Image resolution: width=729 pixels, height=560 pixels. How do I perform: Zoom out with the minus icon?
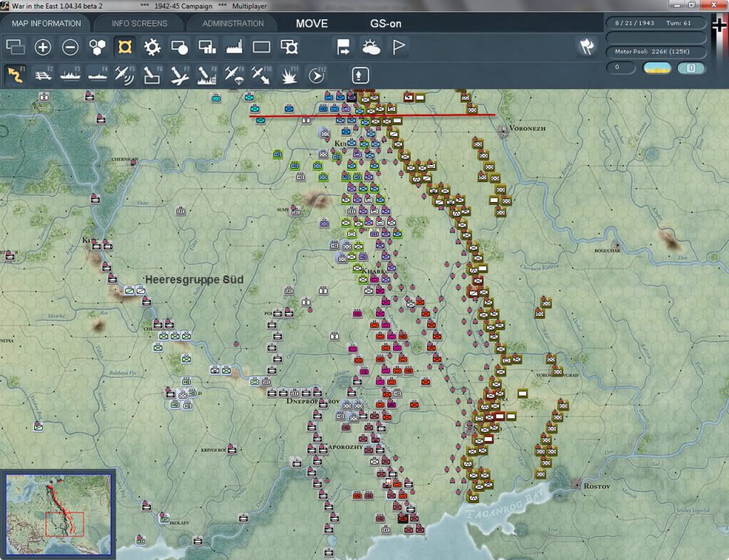70,47
